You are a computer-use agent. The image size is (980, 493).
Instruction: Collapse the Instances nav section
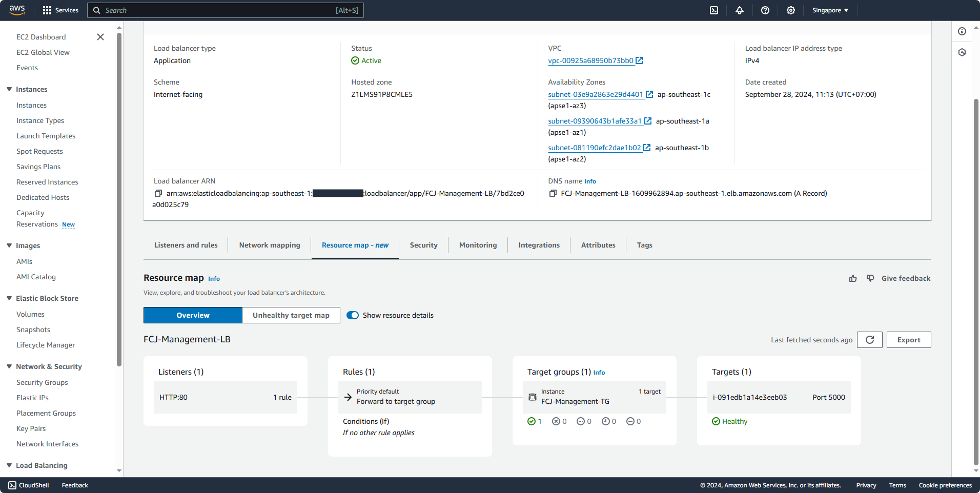(9, 89)
